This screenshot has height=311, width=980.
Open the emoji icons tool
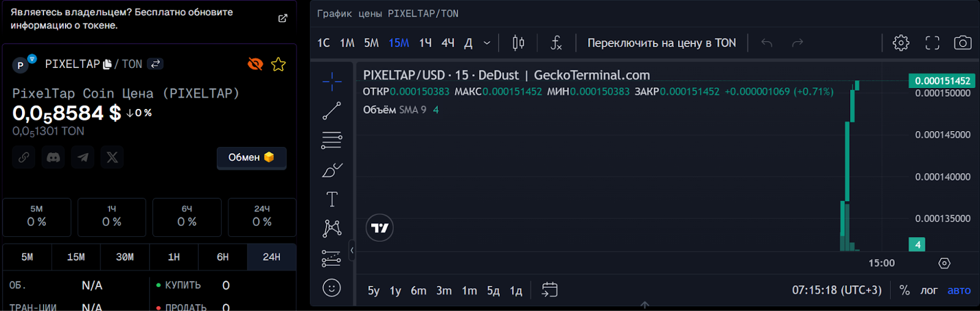coord(332,288)
